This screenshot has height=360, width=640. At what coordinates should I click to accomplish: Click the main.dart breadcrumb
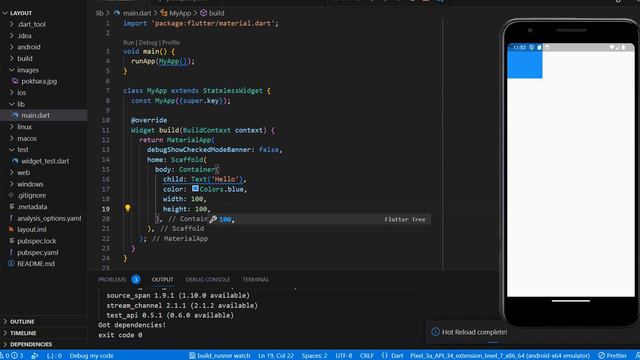click(136, 13)
